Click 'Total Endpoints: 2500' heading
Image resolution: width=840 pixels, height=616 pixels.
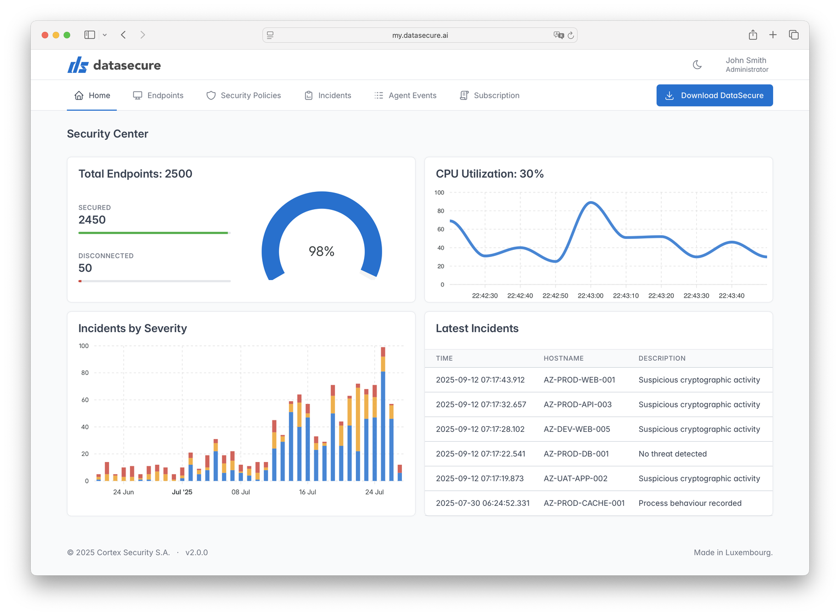click(135, 174)
